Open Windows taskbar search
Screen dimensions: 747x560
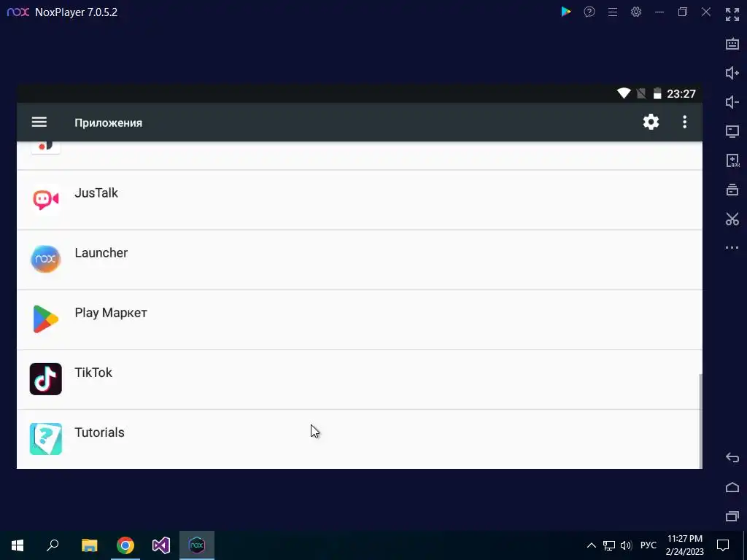point(53,545)
